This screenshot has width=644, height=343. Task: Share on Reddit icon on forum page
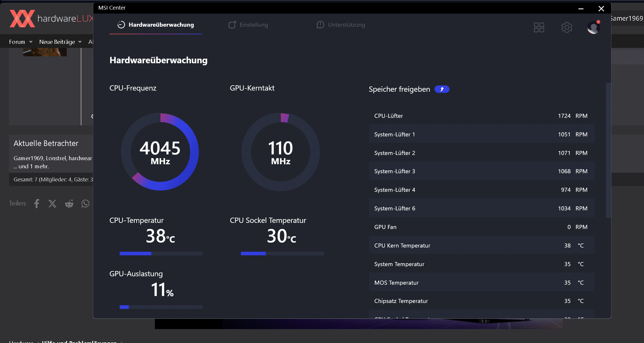(x=69, y=203)
